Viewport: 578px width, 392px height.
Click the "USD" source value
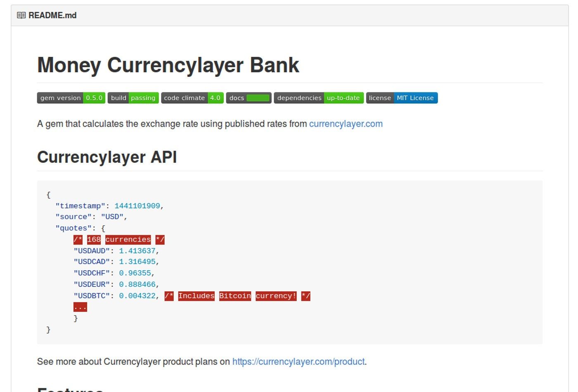(112, 217)
